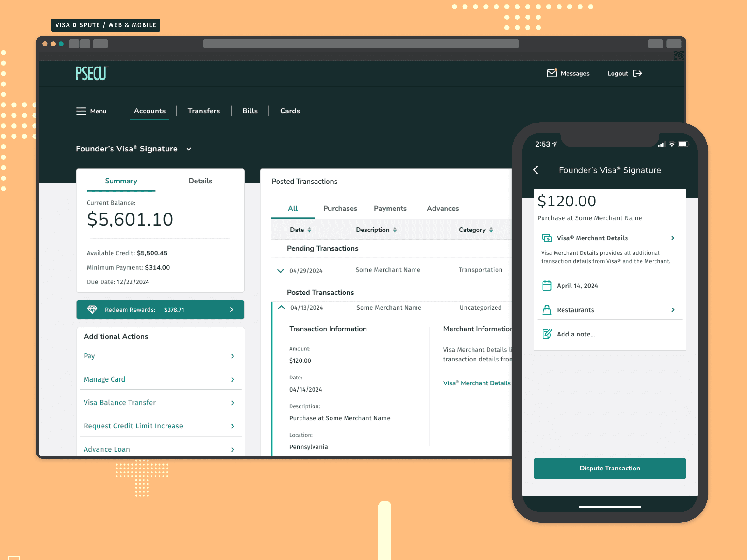Screen dimensions: 747x560
Task: Click the Logout arrow icon
Action: click(637, 73)
